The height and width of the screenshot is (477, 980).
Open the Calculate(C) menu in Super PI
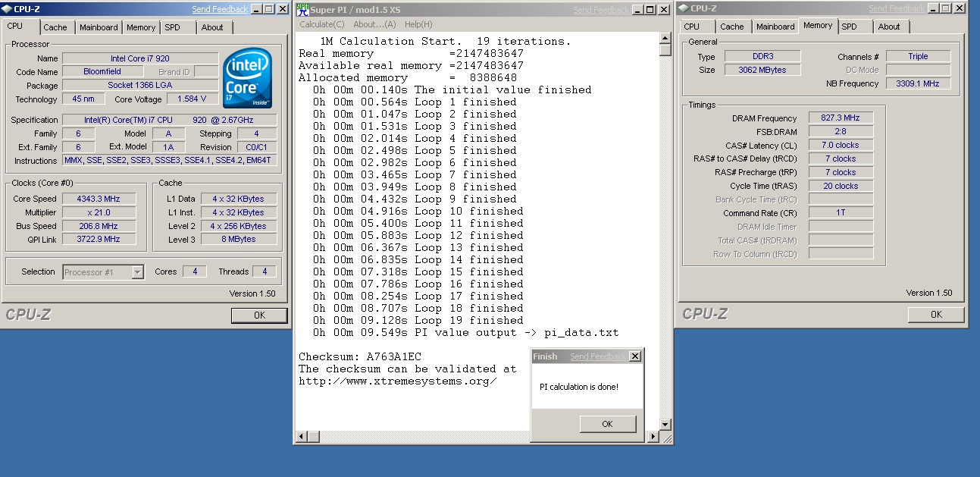pos(322,24)
